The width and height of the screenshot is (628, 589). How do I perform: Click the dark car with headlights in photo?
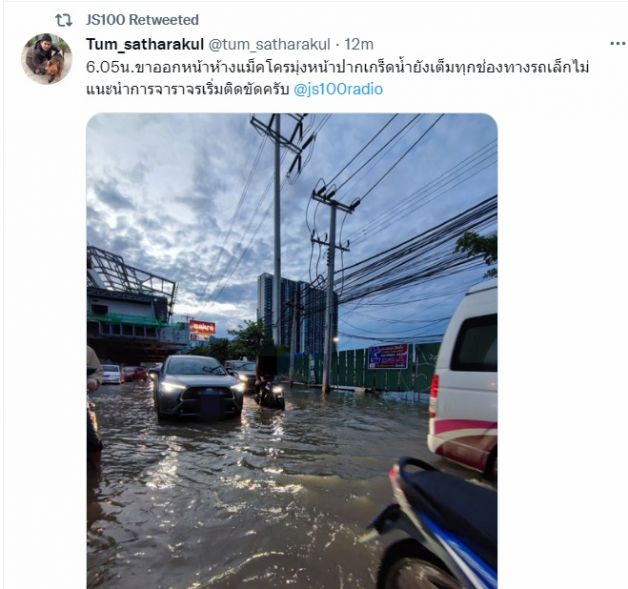pyautogui.click(x=198, y=387)
